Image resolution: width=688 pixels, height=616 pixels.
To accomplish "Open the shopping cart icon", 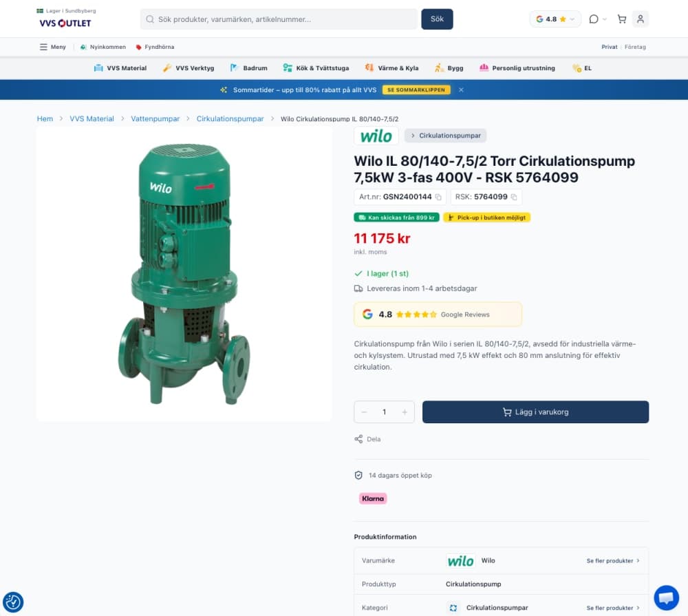I will 621,19.
